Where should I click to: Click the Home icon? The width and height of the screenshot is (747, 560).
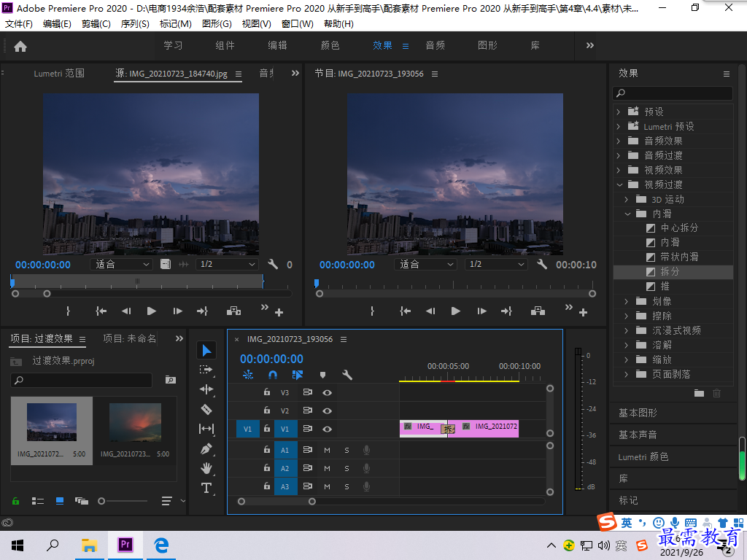[x=20, y=46]
